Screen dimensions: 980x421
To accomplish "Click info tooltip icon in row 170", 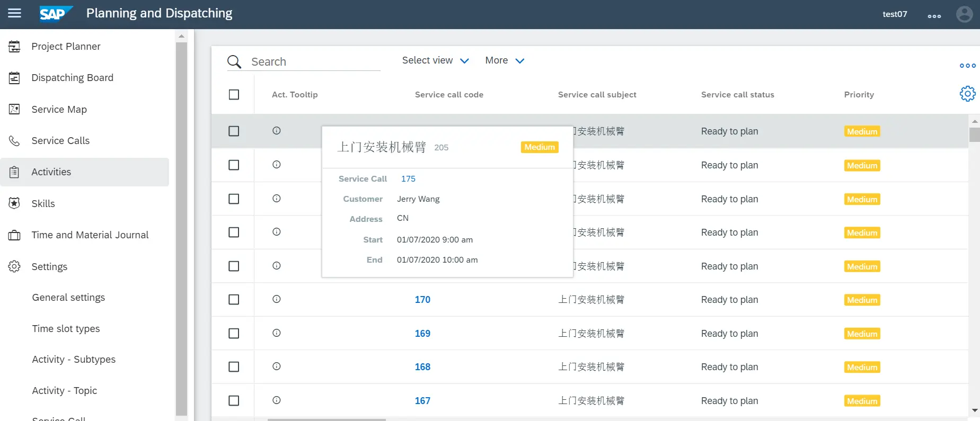I will click(277, 299).
